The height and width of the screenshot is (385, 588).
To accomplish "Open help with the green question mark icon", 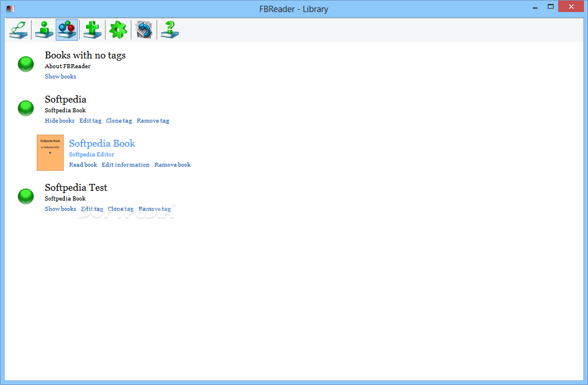I will [170, 30].
